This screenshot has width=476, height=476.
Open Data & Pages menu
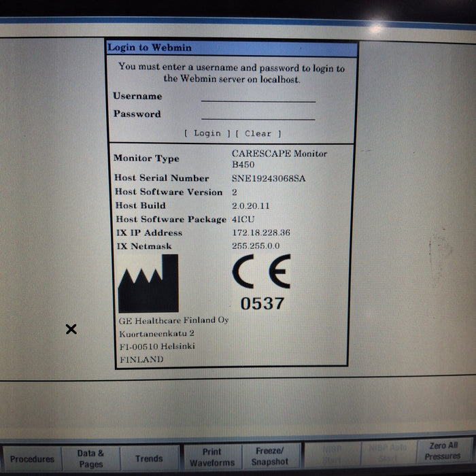click(90, 458)
